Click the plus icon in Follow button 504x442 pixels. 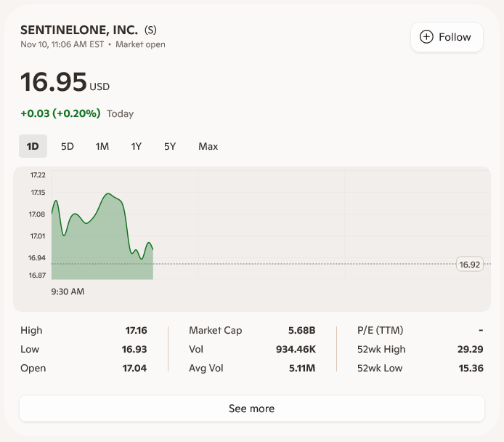[426, 37]
